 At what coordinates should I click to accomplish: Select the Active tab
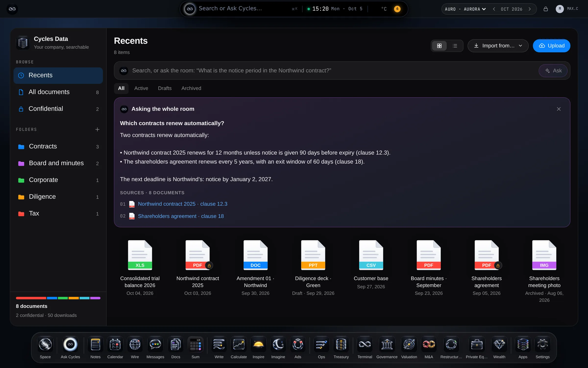pos(141,88)
